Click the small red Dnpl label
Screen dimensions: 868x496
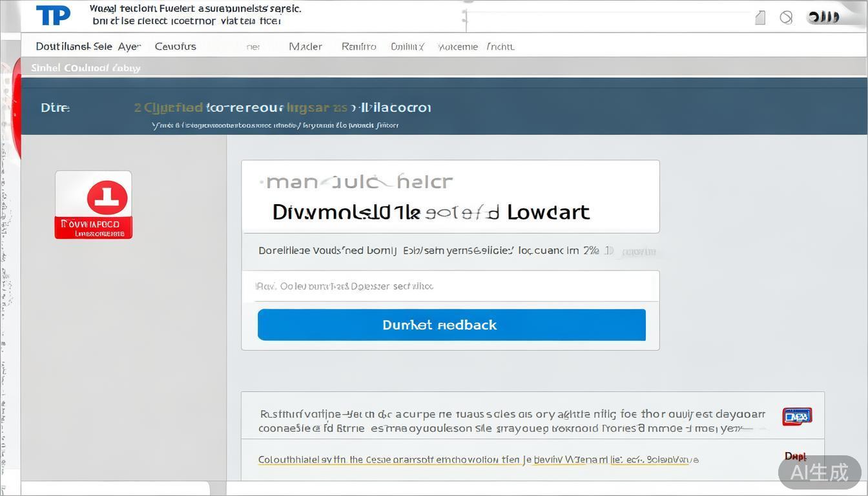(795, 457)
